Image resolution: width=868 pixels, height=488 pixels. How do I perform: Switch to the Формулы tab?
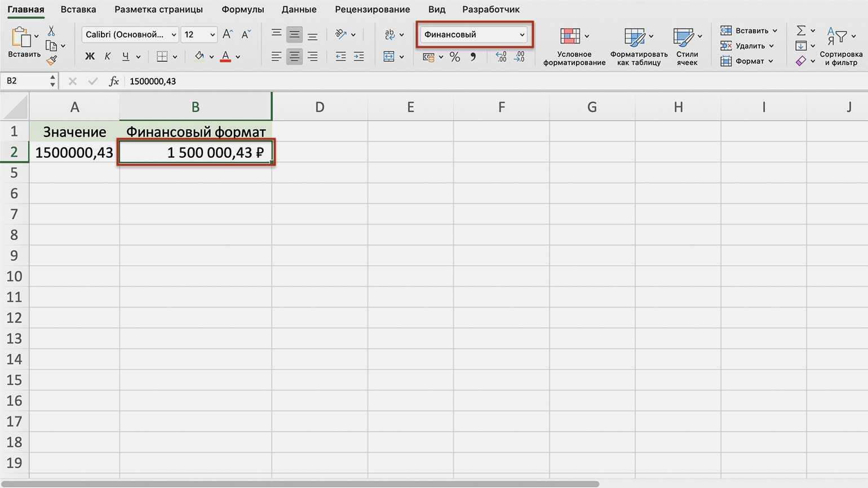coord(242,10)
